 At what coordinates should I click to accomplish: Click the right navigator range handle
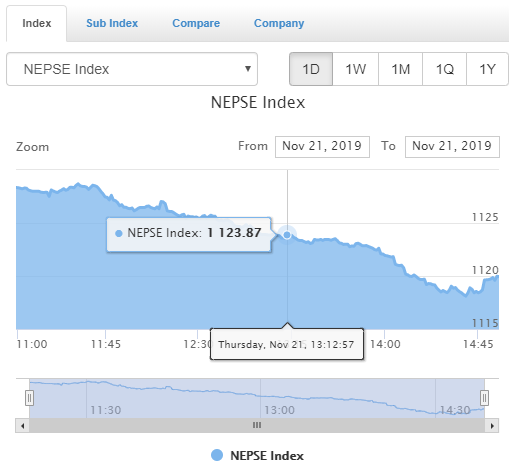click(484, 398)
